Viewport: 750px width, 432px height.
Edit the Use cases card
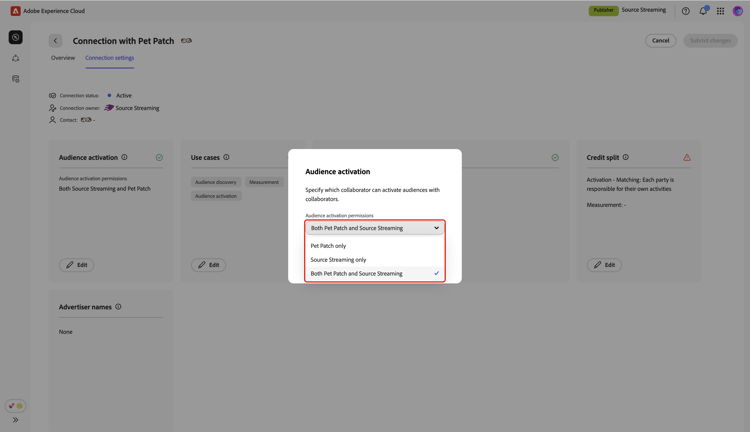pos(209,265)
